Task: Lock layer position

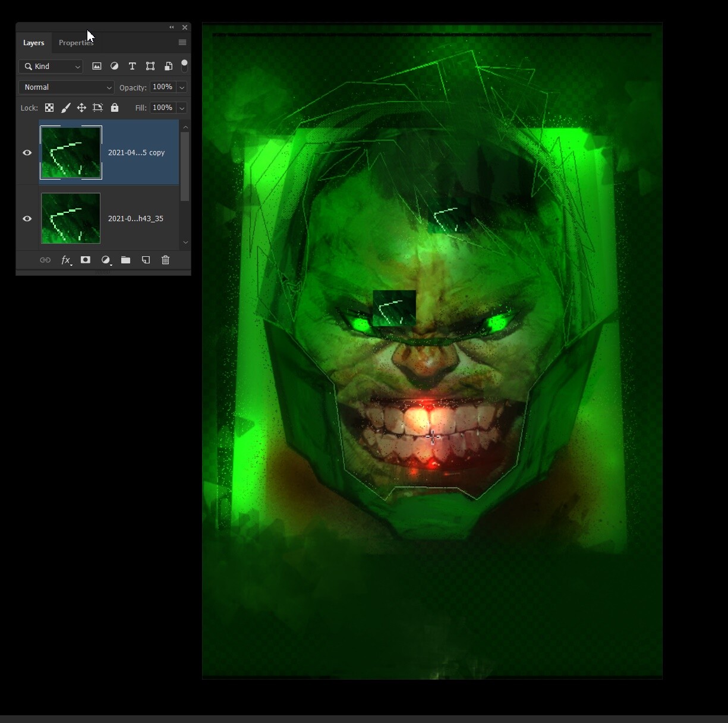Action: pos(81,108)
